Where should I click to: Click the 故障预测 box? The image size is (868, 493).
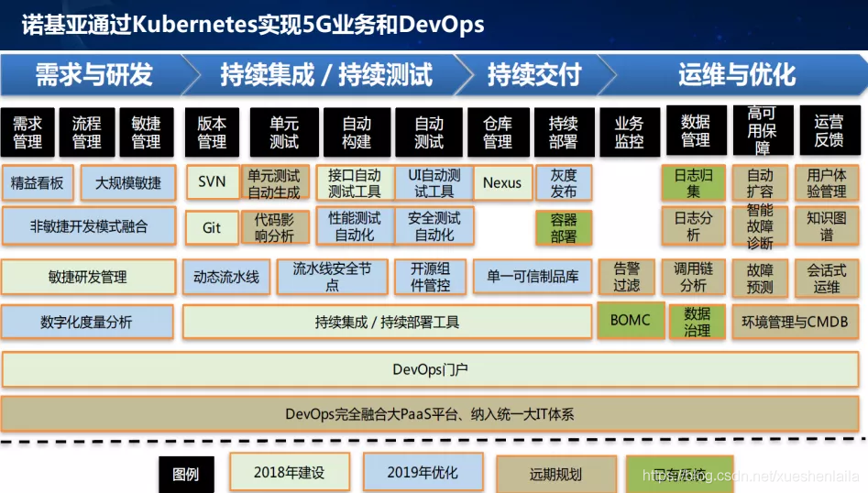pyautogui.click(x=760, y=278)
